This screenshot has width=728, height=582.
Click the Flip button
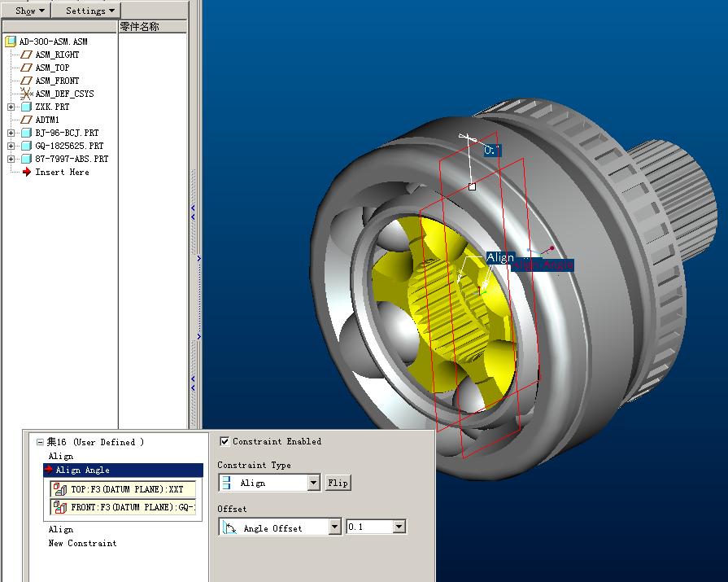(338, 483)
